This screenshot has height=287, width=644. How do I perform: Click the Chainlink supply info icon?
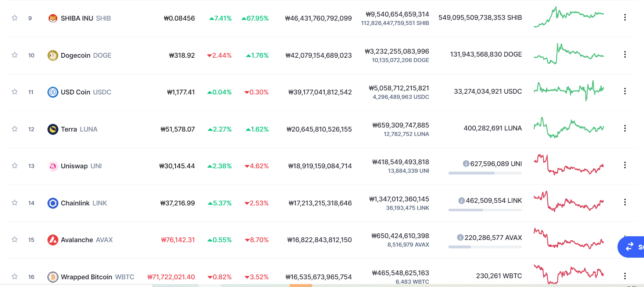tap(461, 201)
